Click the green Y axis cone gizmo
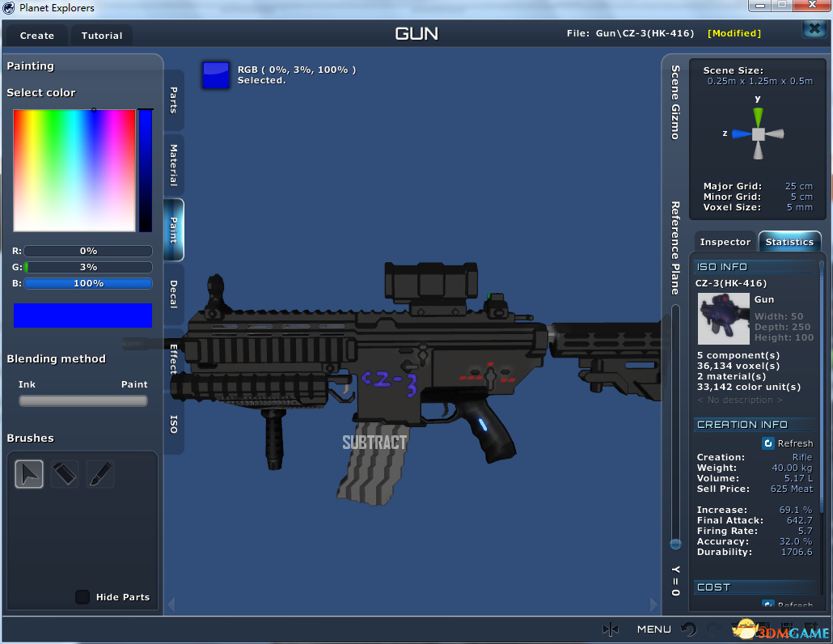This screenshot has height=644, width=833. (758, 117)
